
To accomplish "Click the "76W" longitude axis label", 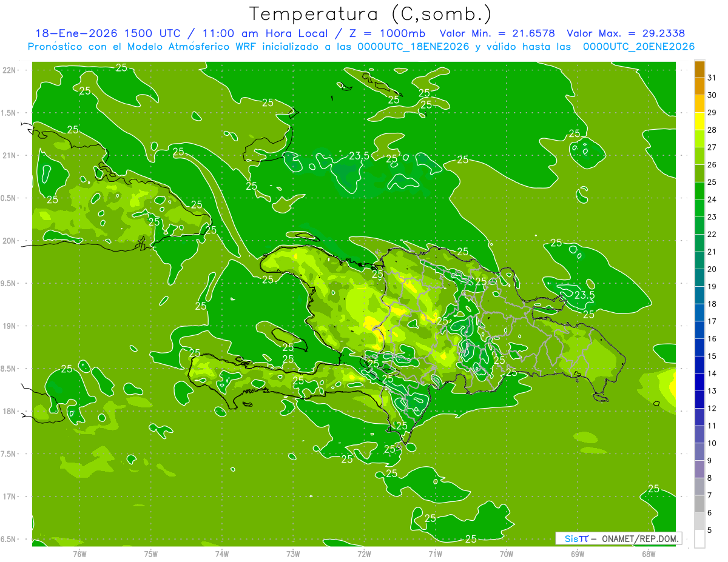I will (x=79, y=553).
